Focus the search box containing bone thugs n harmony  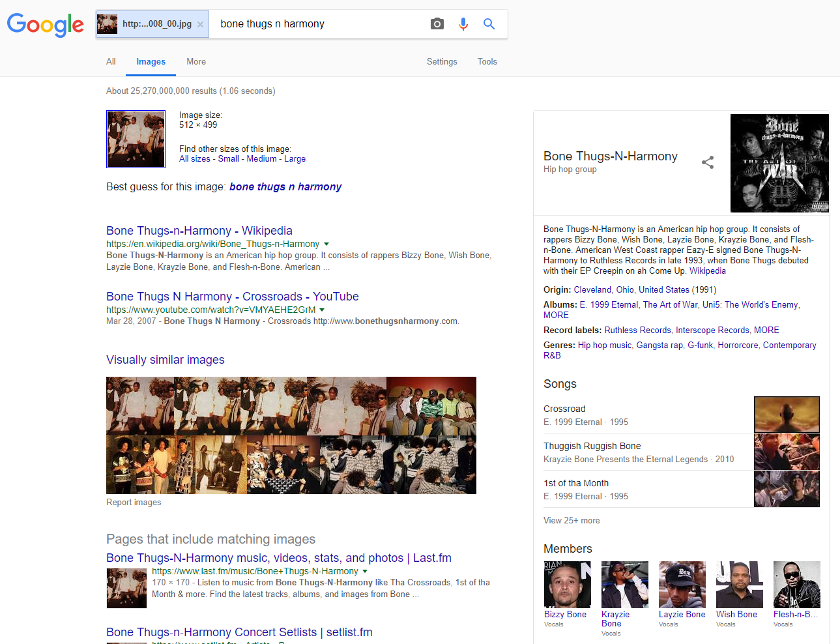pos(319,24)
